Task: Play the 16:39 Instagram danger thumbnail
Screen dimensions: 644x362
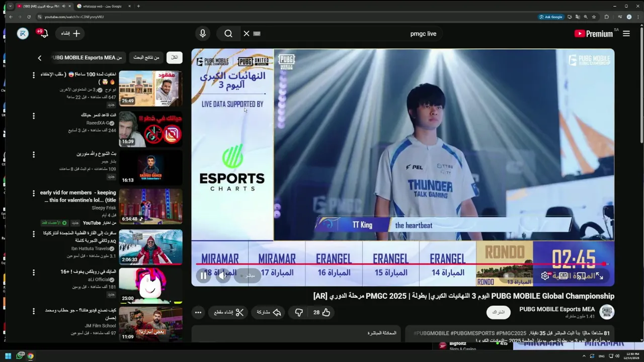Action: pos(150,129)
